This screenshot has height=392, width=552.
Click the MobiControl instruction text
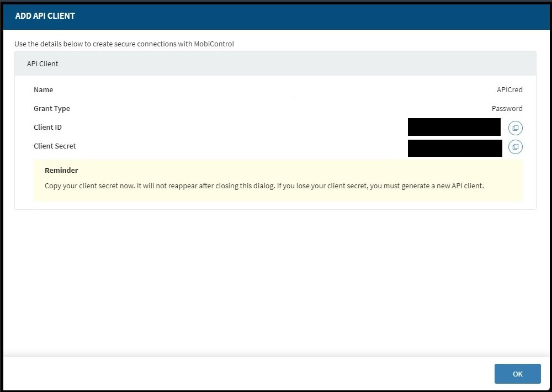(124, 44)
